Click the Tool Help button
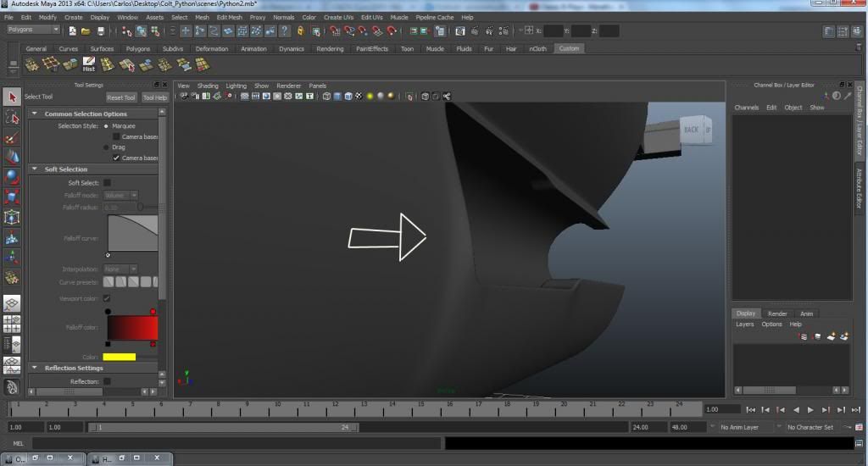Image resolution: width=868 pixels, height=466 pixels. [153, 97]
